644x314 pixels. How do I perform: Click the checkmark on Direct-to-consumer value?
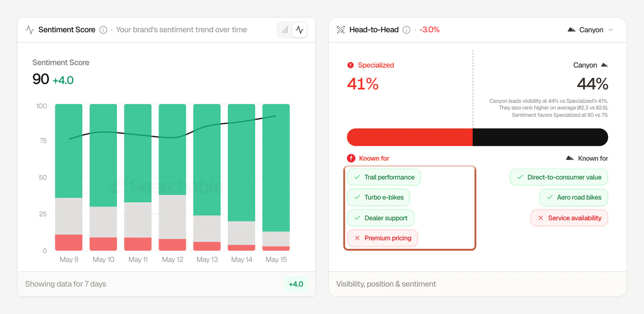(x=520, y=177)
